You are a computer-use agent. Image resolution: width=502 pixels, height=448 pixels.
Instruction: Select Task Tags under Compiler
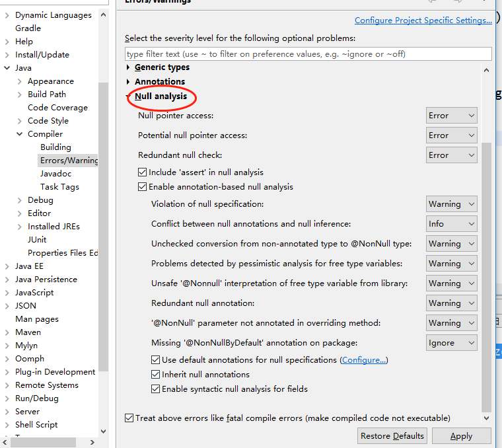59,187
